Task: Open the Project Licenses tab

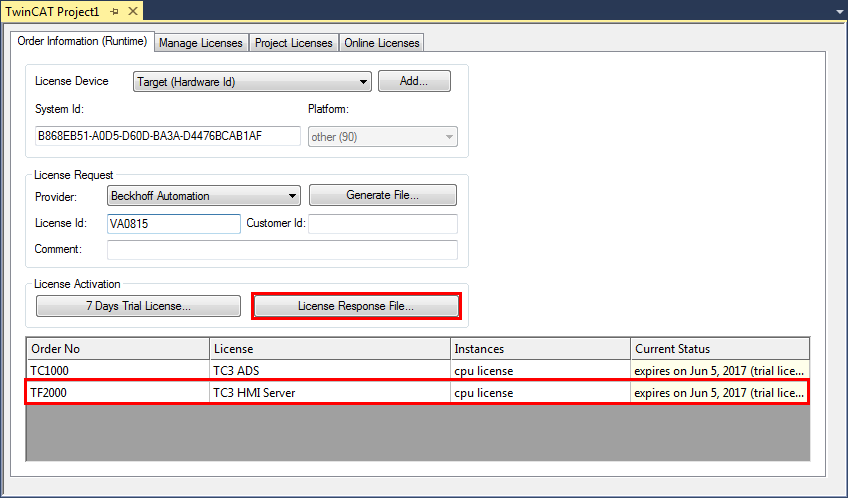Action: (294, 43)
